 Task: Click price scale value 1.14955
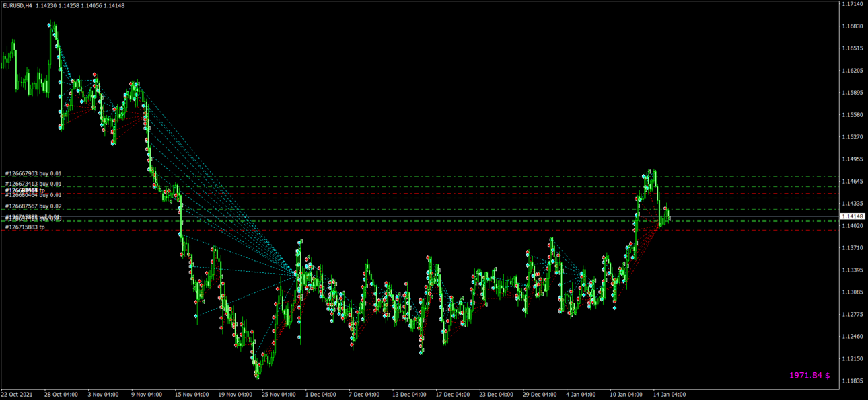852,159
